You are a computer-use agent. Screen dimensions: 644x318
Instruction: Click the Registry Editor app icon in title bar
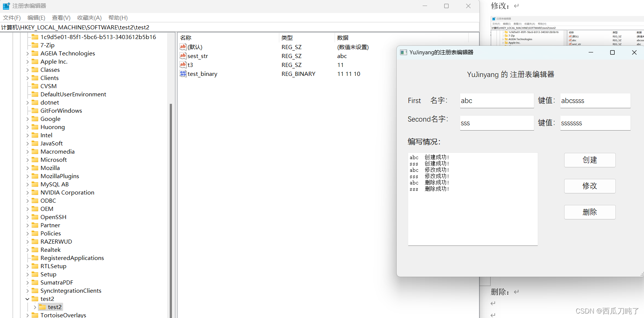[6, 6]
